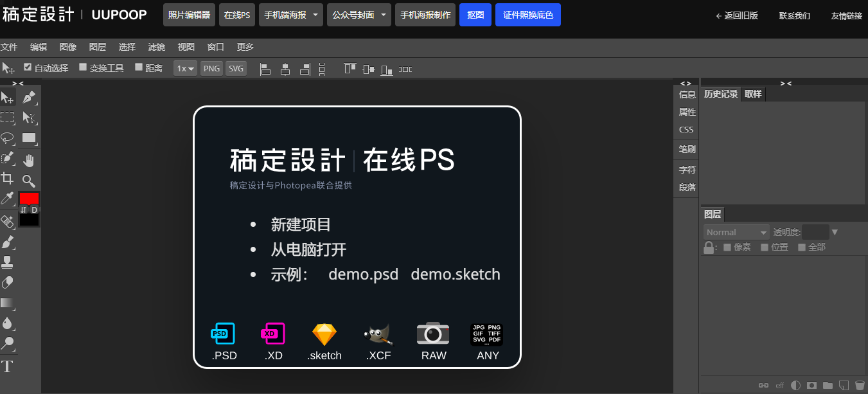Select the Rectangular Marquee tool
The height and width of the screenshot is (394, 868).
(x=8, y=118)
